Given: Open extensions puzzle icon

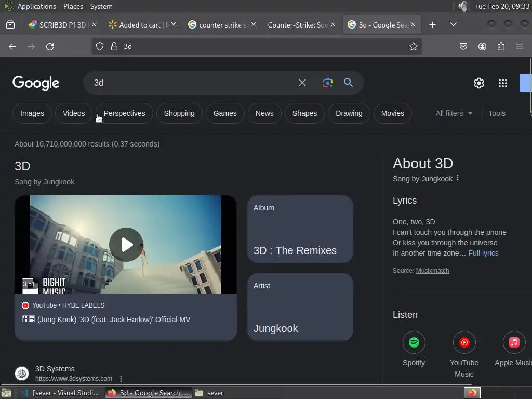Looking at the screenshot, I should coord(501,46).
